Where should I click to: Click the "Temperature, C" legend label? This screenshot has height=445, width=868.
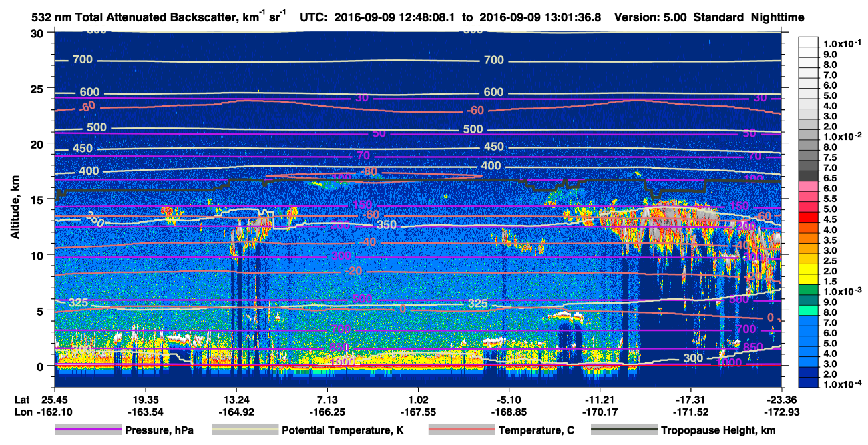tap(536, 430)
